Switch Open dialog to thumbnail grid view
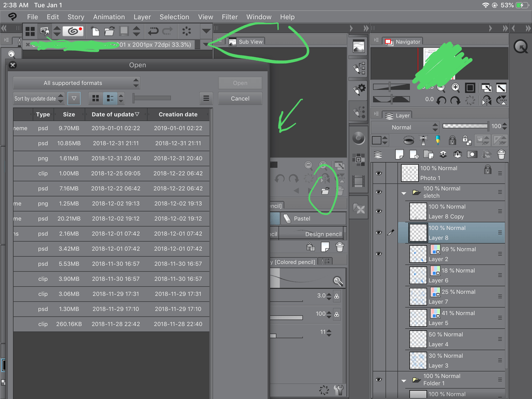The image size is (532, 399). point(96,99)
